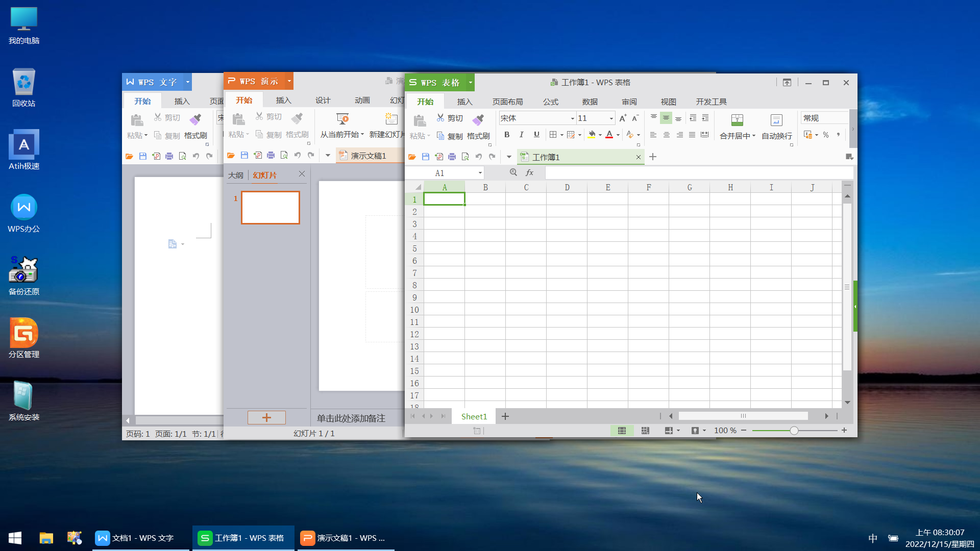Viewport: 980px width, 551px height.
Task: Open the font color dropdown arrow
Action: [618, 135]
